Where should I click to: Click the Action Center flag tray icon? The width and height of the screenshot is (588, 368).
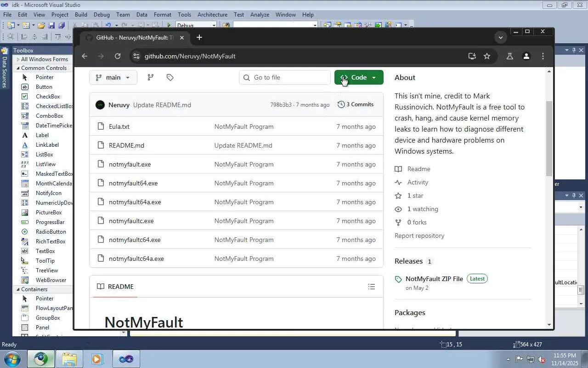click(x=519, y=359)
